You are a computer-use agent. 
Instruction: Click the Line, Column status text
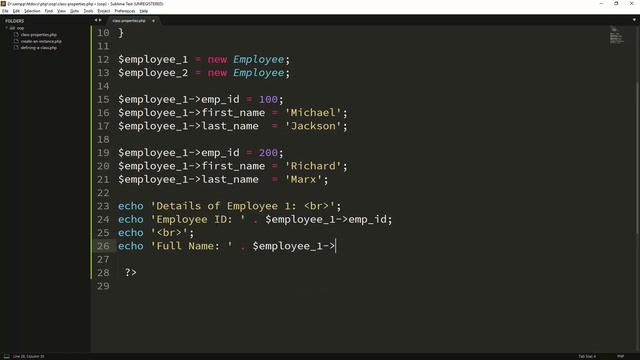coord(29,356)
